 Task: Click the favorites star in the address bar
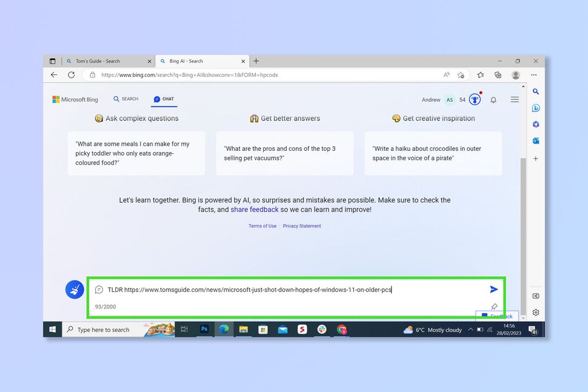point(461,75)
